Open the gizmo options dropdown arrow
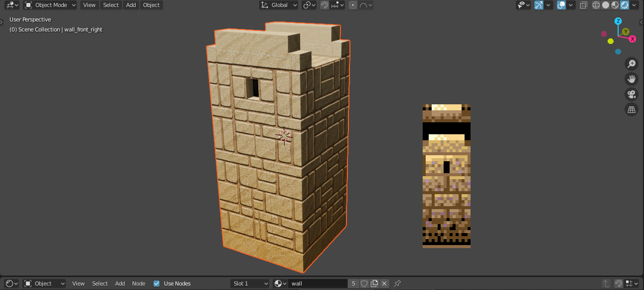 click(x=548, y=5)
